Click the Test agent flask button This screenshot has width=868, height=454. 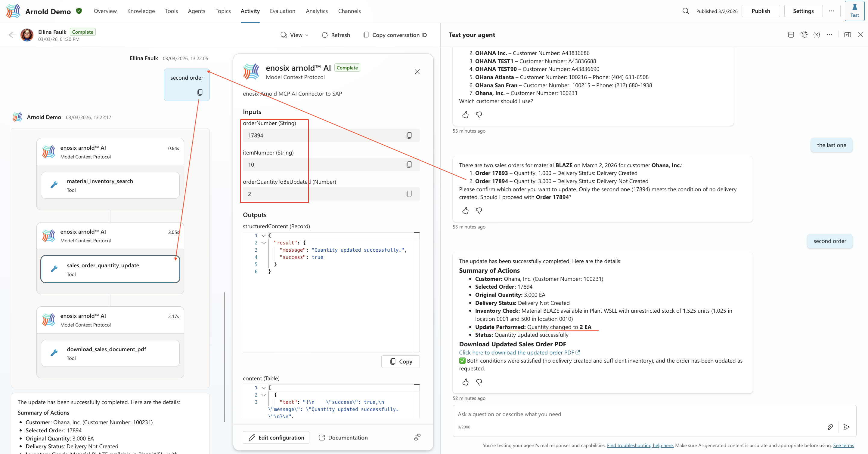[x=854, y=11]
